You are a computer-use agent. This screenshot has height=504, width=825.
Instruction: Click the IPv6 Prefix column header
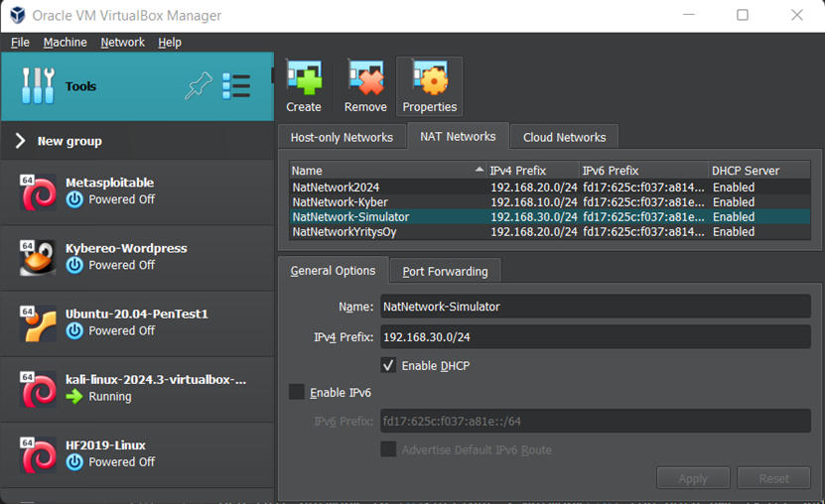[644, 171]
